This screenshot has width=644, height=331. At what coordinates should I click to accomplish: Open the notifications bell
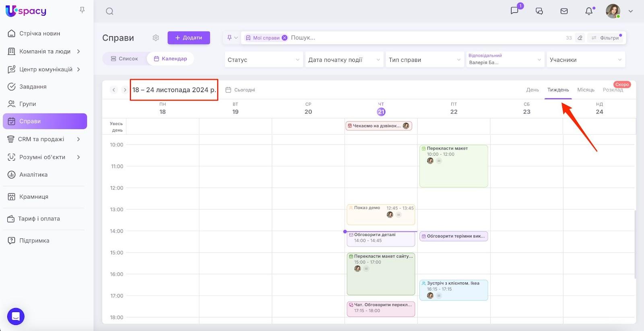[589, 11]
